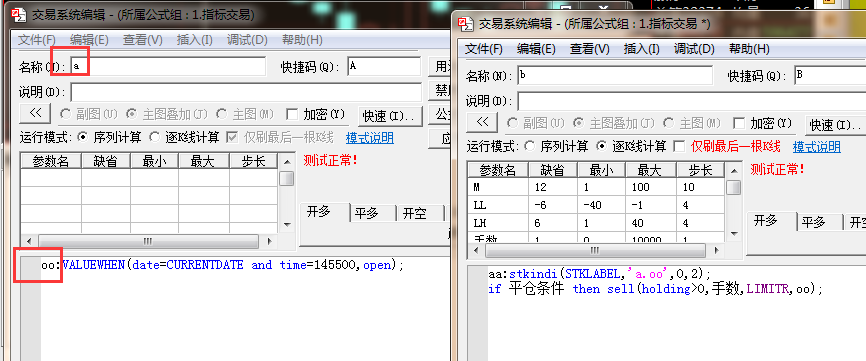Click the right parameter table's horizontal scrollbar thumb
866x361 pixels.
tap(594, 251)
